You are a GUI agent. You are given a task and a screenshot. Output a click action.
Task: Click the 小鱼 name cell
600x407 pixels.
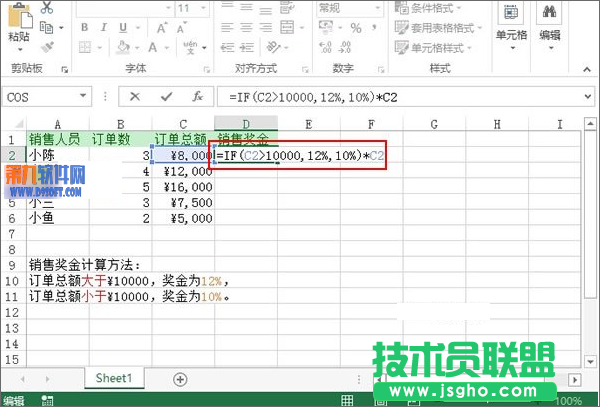(x=58, y=218)
